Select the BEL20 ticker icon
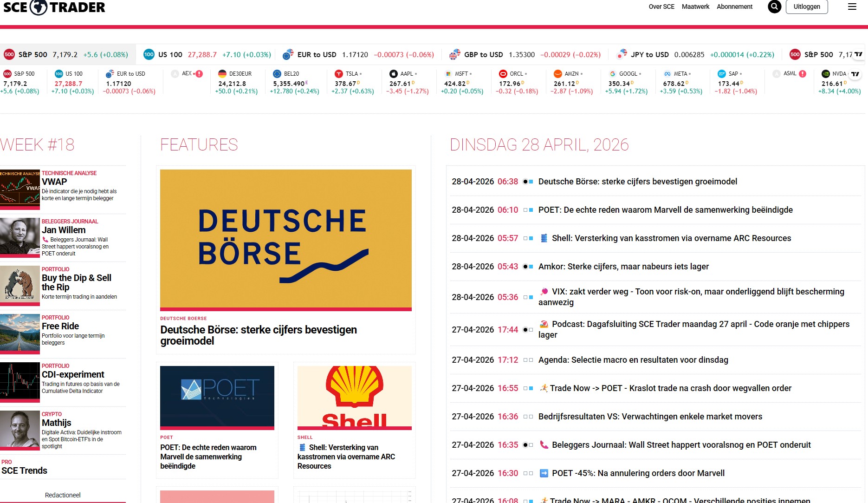 coord(277,73)
